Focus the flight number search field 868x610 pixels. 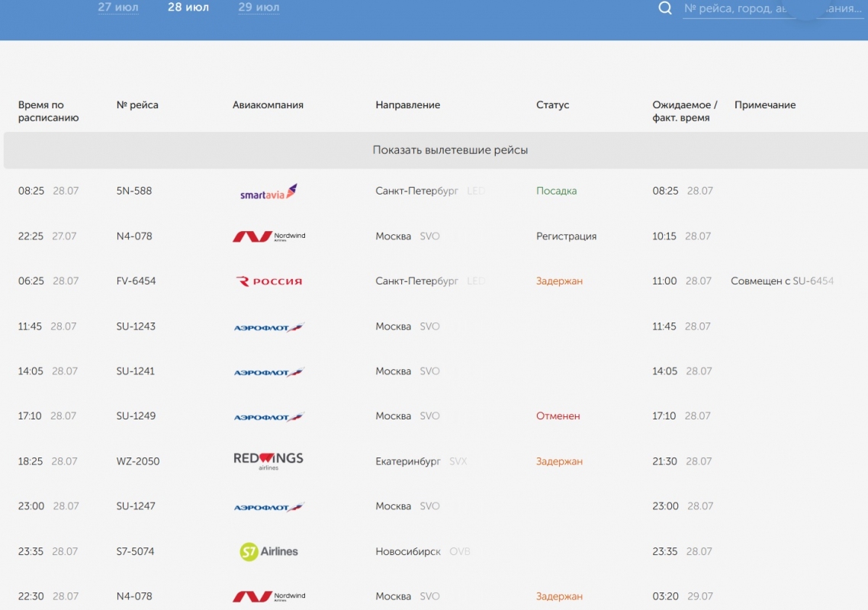coord(770,8)
